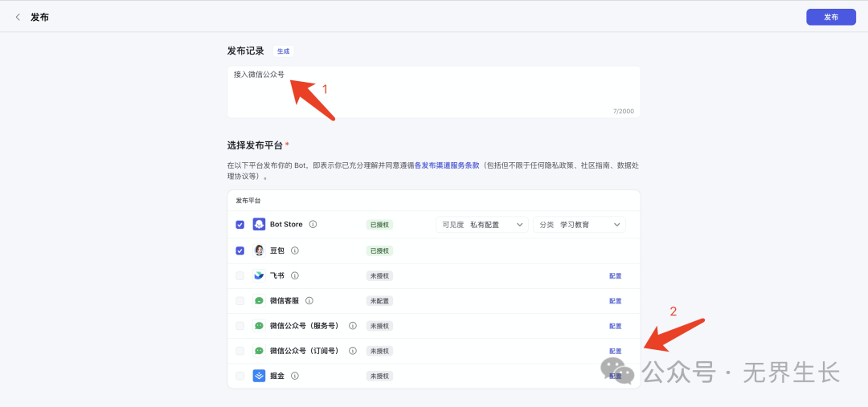Open info tooltip next to 微信公众号（服务号）
This screenshot has height=407, width=868.
click(353, 326)
